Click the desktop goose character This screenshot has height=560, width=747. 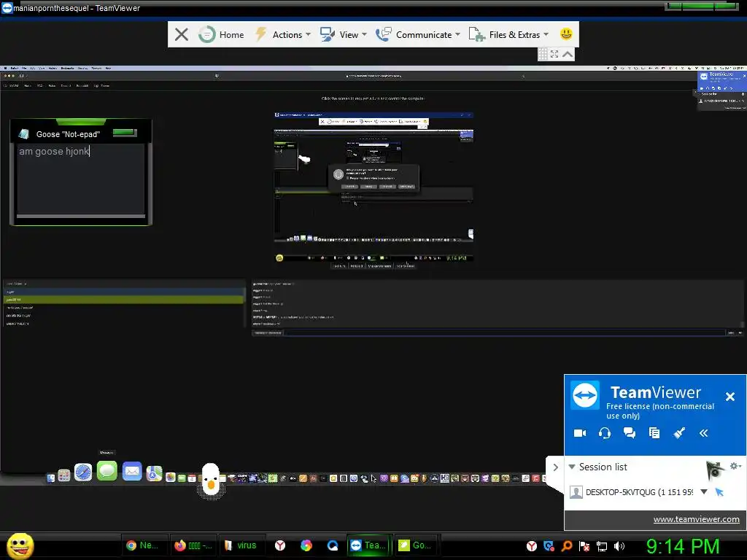(211, 480)
